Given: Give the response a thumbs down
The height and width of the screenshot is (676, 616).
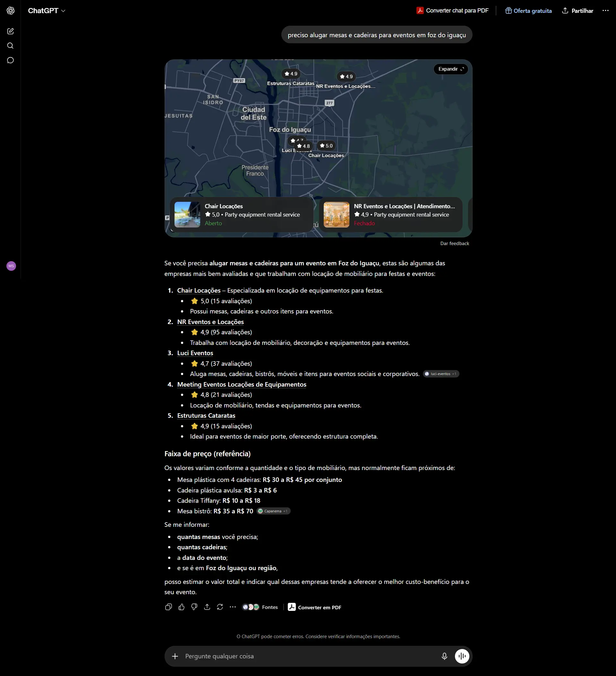Looking at the screenshot, I should [x=194, y=607].
